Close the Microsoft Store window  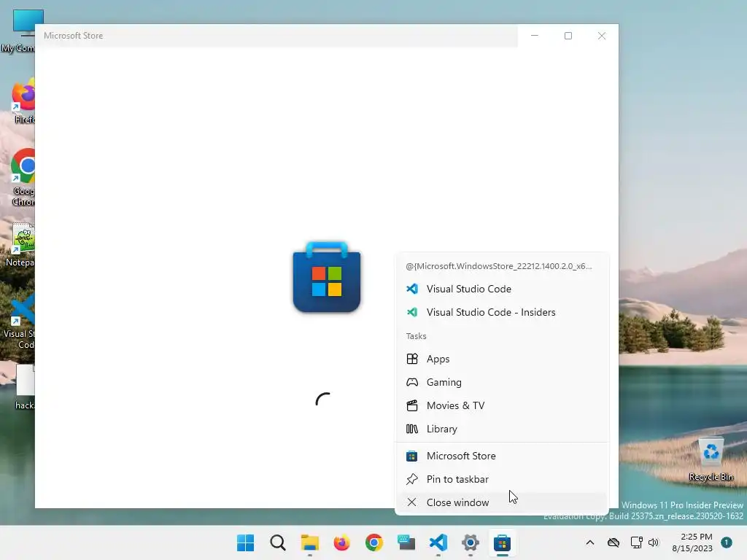[602, 36]
